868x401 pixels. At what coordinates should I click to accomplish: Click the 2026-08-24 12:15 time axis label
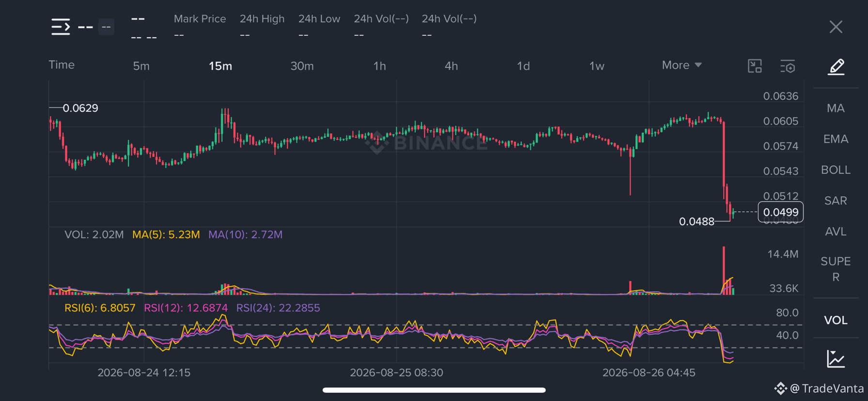point(144,372)
